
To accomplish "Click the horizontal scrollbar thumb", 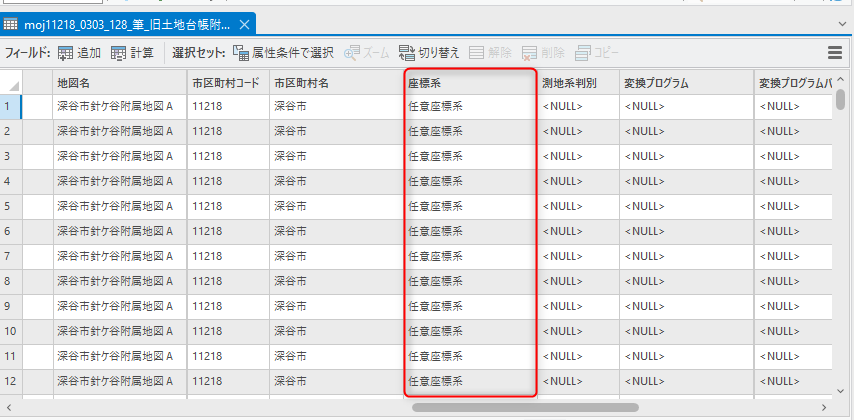I will point(525,407).
